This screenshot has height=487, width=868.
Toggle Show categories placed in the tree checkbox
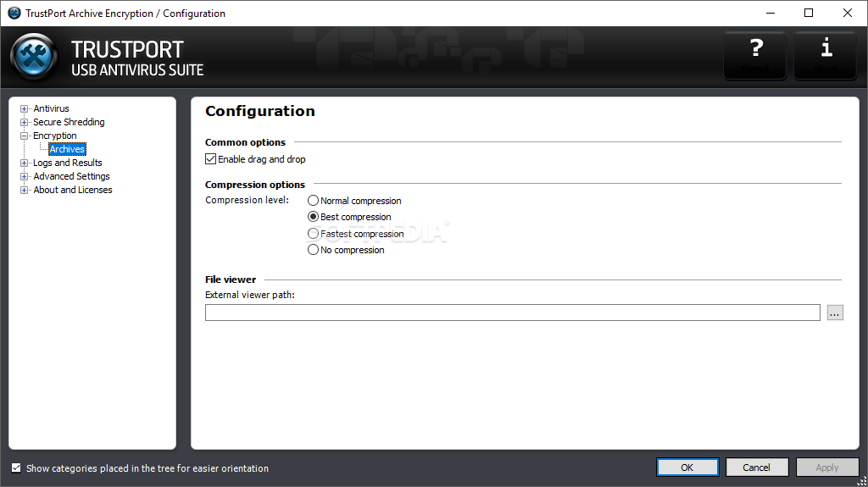16,468
